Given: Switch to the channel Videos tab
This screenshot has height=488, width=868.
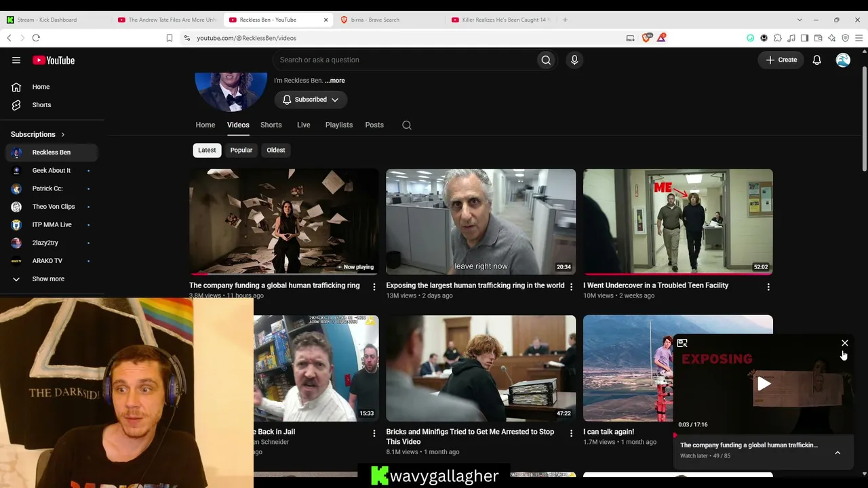Looking at the screenshot, I should (x=238, y=125).
